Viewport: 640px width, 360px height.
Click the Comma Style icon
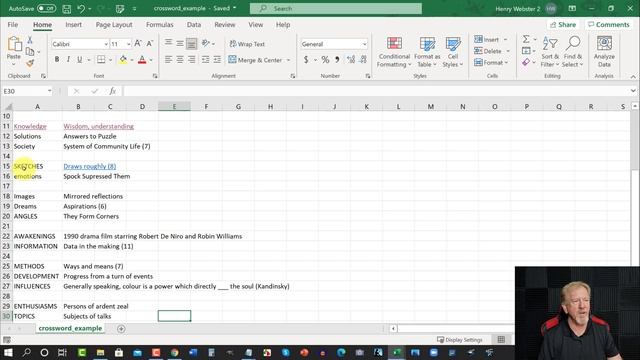(x=337, y=60)
